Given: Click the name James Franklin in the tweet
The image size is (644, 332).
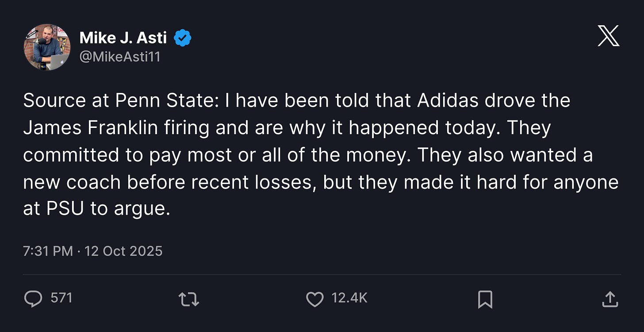Looking at the screenshot, I should [x=90, y=128].
